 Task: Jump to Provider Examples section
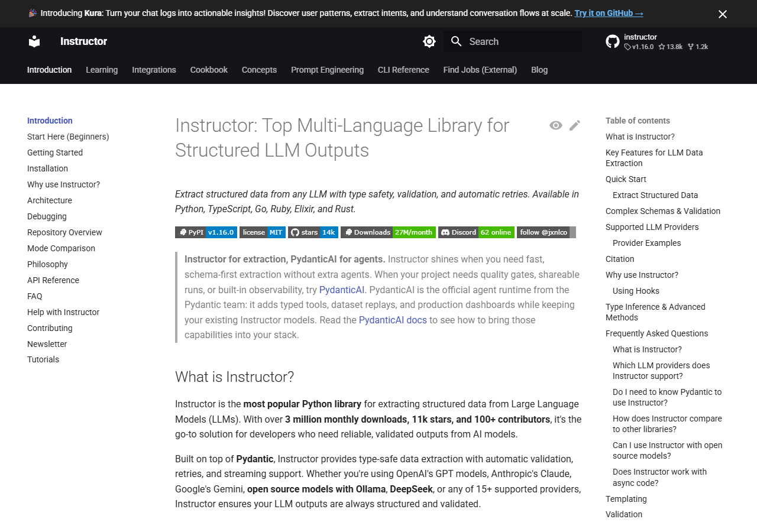click(647, 243)
